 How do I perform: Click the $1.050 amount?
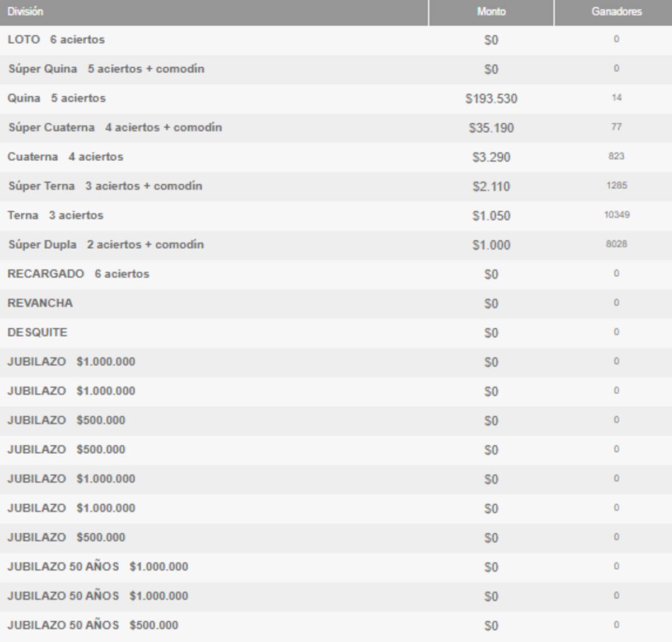tap(491, 216)
